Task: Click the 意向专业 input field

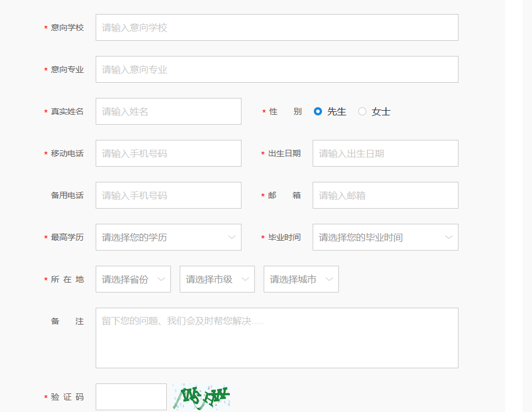Action: (276, 69)
